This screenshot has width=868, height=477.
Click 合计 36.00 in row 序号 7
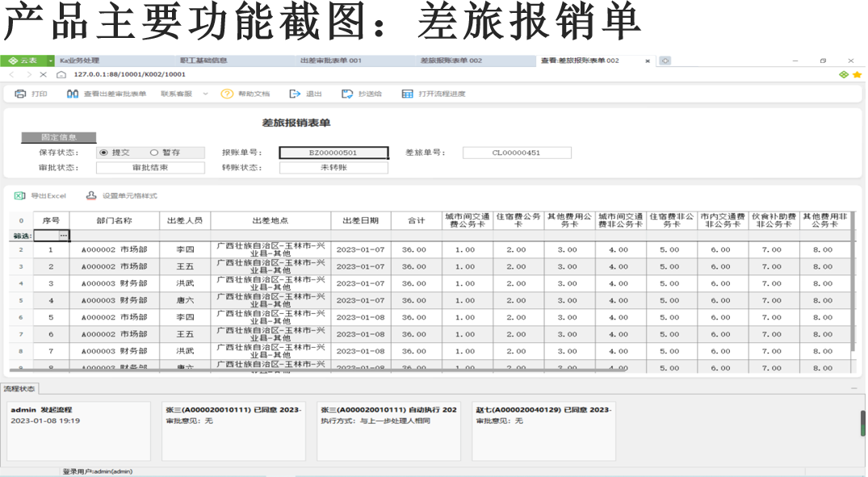pos(417,351)
